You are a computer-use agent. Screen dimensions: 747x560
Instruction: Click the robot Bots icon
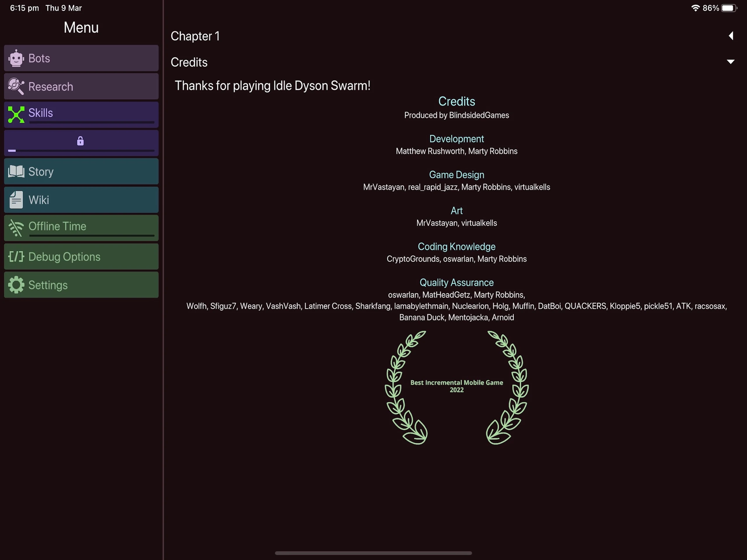(16, 58)
